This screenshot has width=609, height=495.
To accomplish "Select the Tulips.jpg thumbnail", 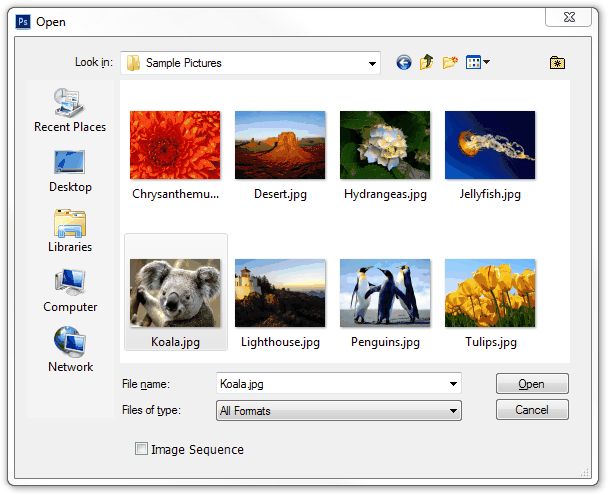I will pos(490,293).
